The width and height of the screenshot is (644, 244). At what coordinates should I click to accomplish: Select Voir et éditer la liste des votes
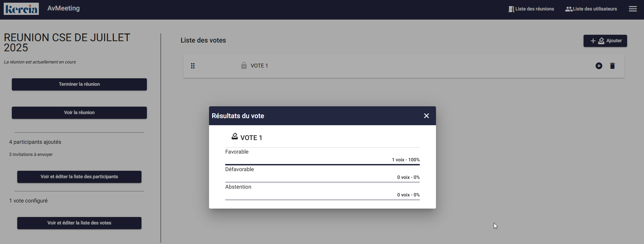click(x=79, y=223)
